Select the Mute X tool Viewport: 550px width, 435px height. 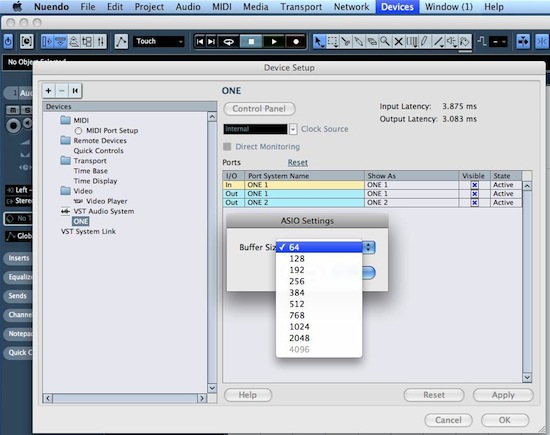tap(398, 41)
